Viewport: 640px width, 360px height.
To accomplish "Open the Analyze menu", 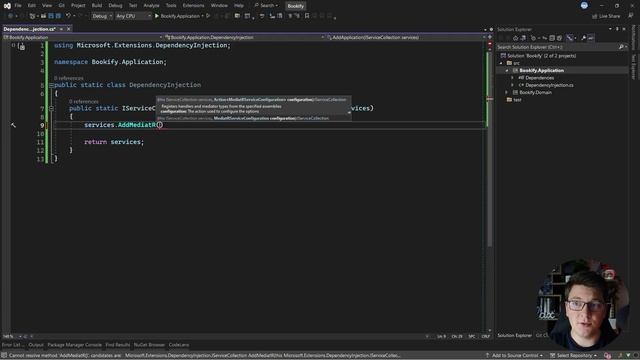I will (151, 6).
